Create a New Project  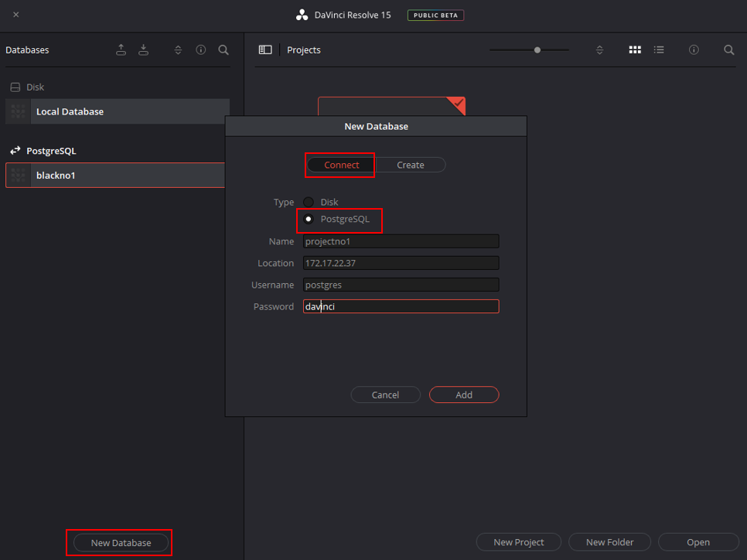point(519,542)
